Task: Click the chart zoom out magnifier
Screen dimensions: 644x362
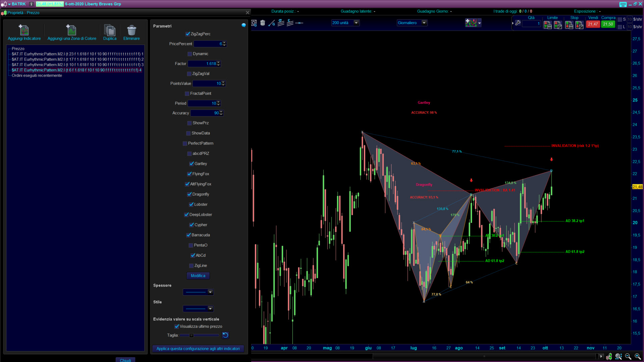Action: pyautogui.click(x=628, y=356)
